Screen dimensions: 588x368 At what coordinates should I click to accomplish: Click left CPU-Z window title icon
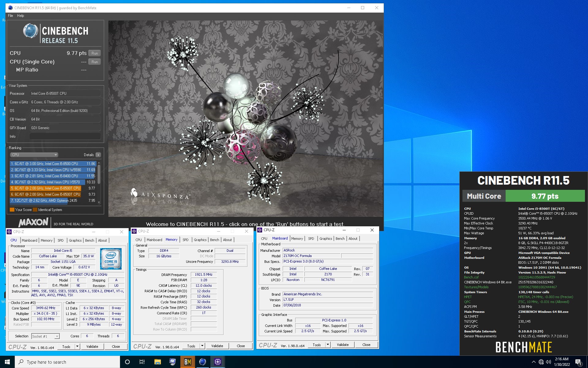[9, 232]
